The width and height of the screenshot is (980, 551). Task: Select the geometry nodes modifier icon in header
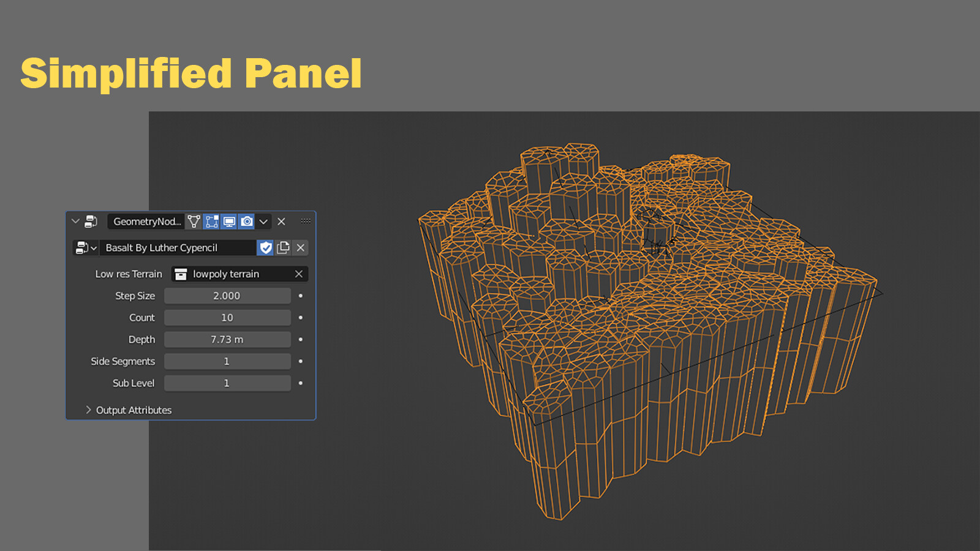91,222
